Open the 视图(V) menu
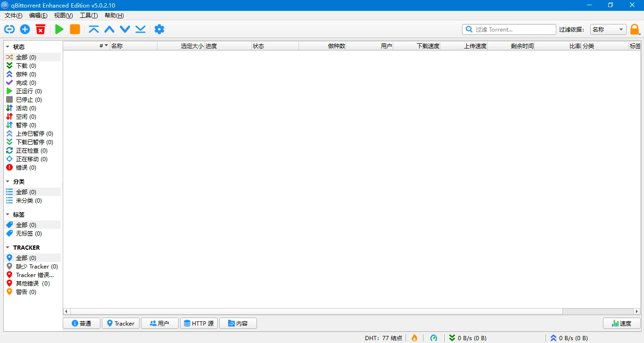The height and width of the screenshot is (343, 644). [x=63, y=16]
